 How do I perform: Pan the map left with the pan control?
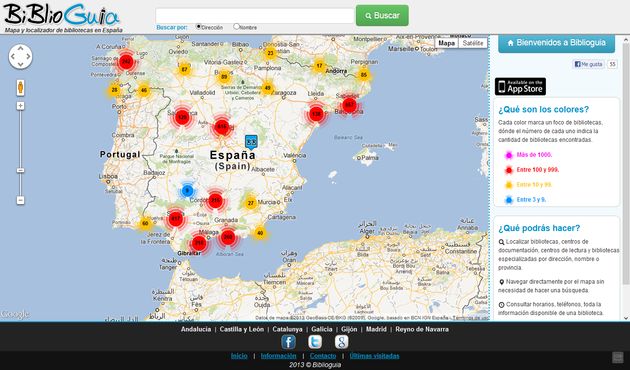(x=12, y=56)
